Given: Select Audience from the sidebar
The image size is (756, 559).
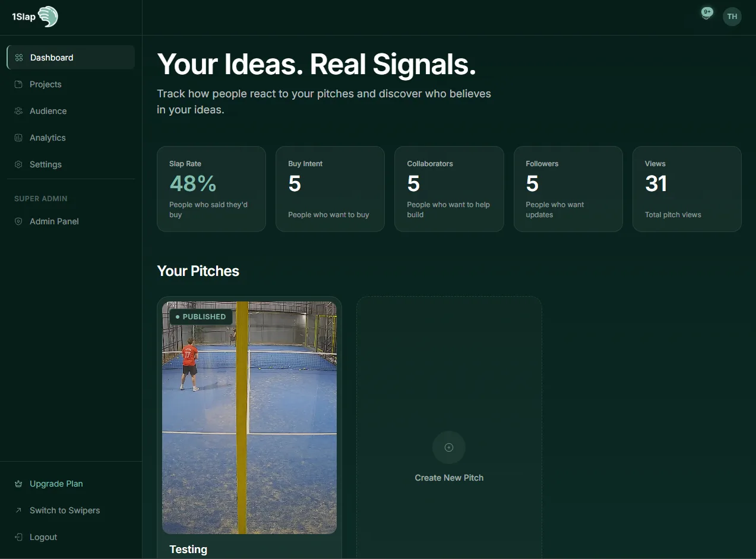Looking at the screenshot, I should click(x=71, y=111).
